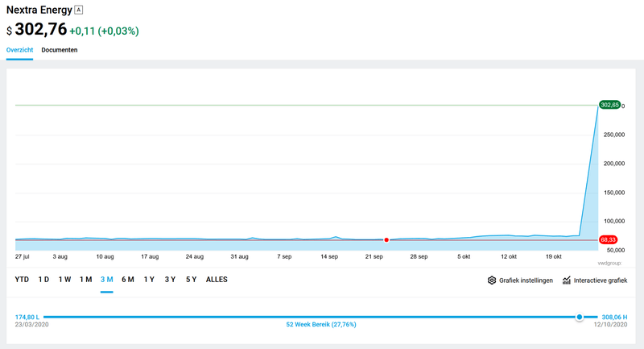644x349 pixels.
Task: Click the 250,000 y-axis label
Action: [614, 135]
